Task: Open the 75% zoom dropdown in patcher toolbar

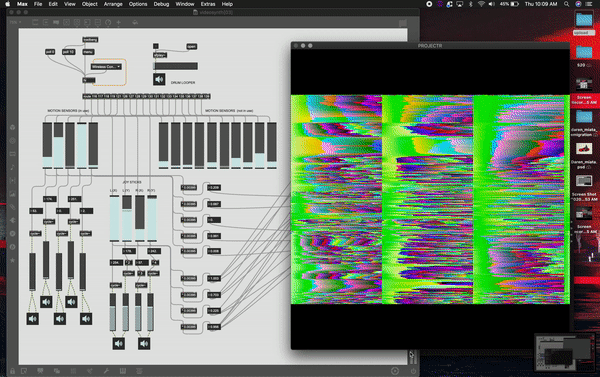Action: click(x=15, y=23)
